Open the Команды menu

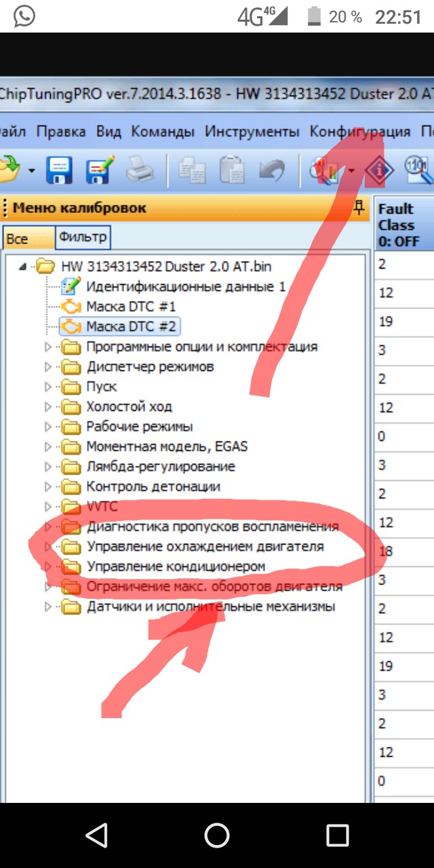(163, 132)
